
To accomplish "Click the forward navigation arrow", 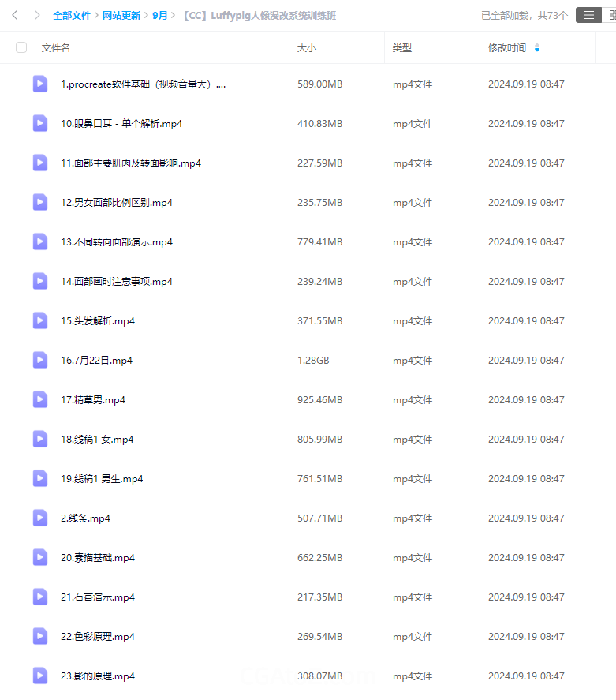I will click(37, 16).
